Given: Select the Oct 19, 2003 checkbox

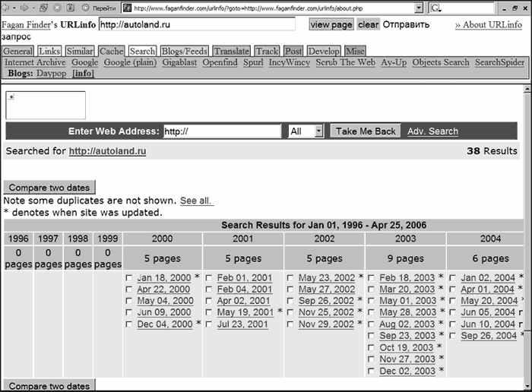Looking at the screenshot, I should click(372, 348).
